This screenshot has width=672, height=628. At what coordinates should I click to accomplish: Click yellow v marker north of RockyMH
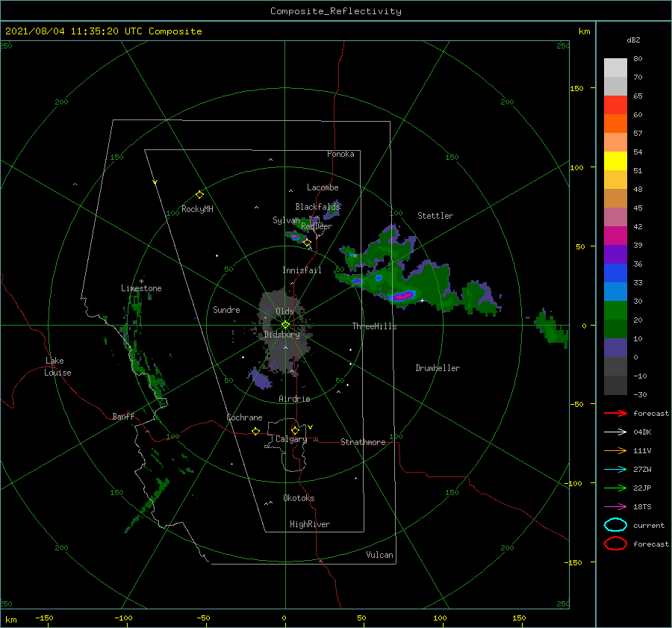click(155, 182)
